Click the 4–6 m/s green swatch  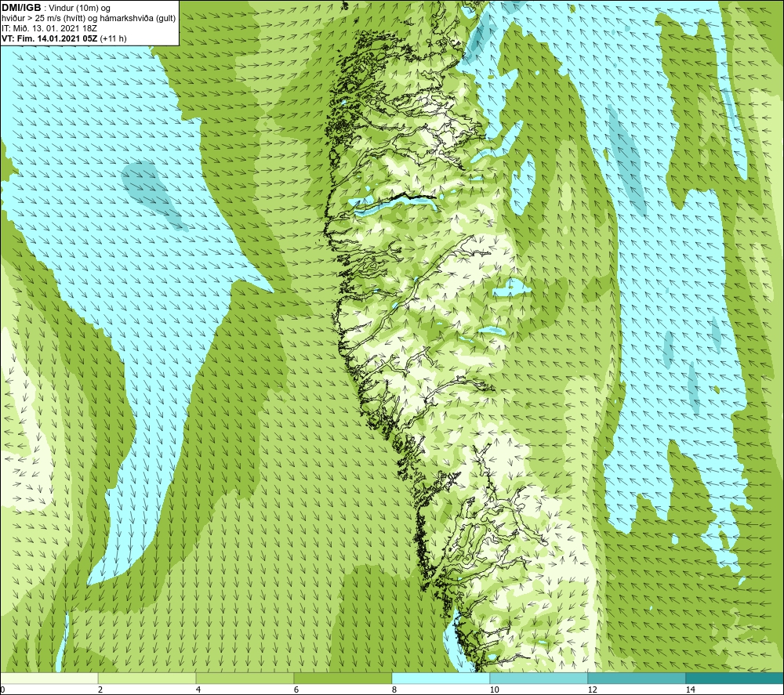[245, 678]
